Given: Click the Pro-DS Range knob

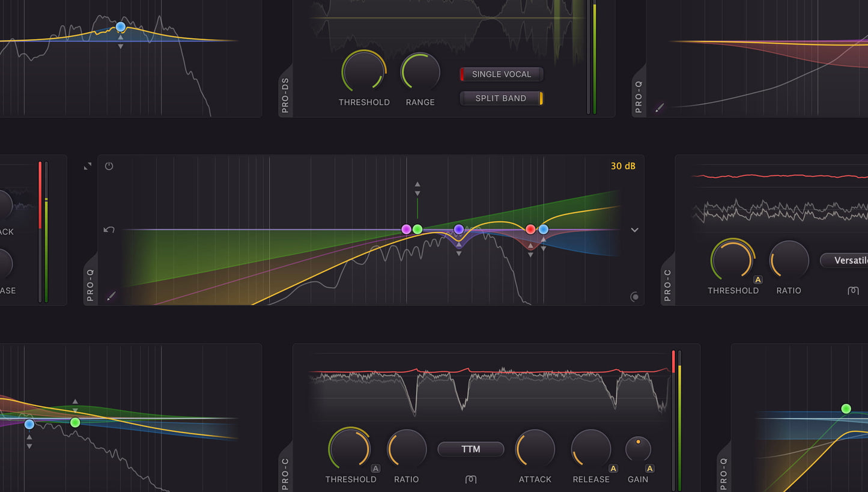Looking at the screenshot, I should pyautogui.click(x=420, y=71).
